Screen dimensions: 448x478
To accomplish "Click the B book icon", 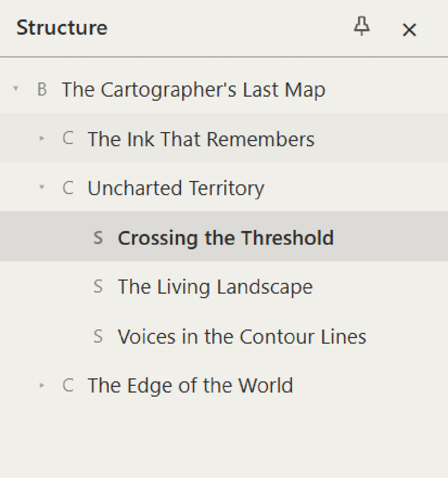I will [42, 90].
